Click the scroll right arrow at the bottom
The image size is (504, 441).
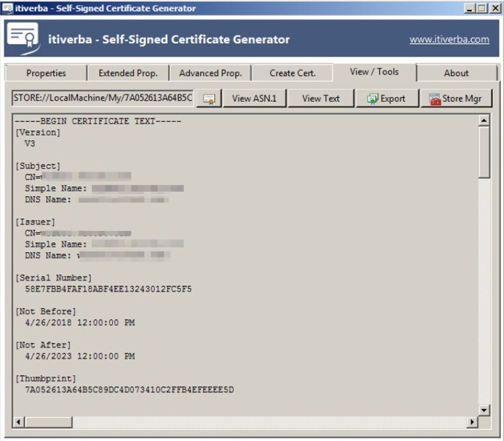pyautogui.click(x=472, y=422)
